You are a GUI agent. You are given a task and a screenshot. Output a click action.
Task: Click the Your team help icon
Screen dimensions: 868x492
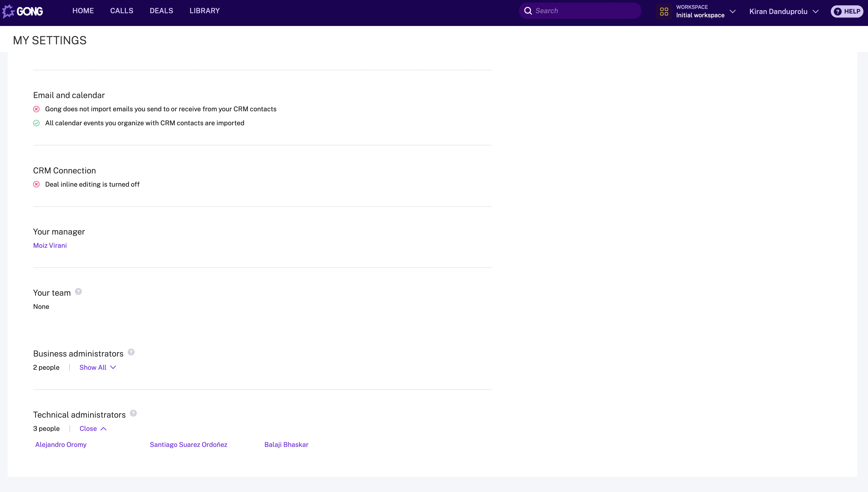(x=78, y=292)
